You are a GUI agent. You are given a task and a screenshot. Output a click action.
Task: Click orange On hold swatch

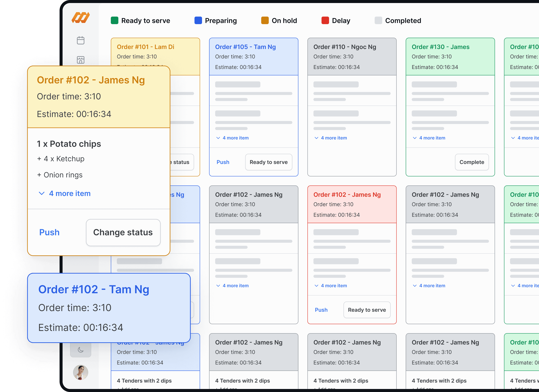pyautogui.click(x=265, y=20)
